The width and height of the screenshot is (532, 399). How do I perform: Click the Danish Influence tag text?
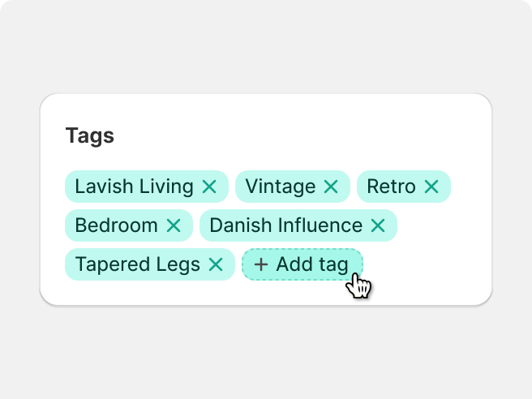[x=286, y=225]
